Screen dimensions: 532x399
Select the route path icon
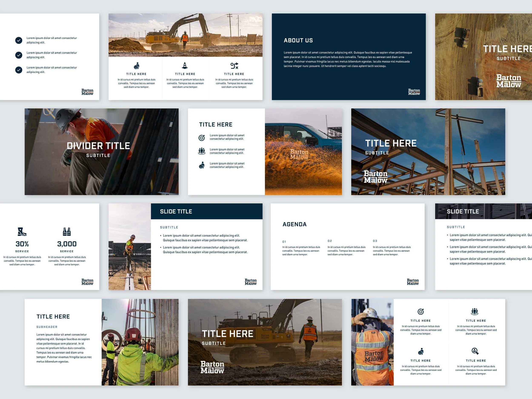(234, 66)
